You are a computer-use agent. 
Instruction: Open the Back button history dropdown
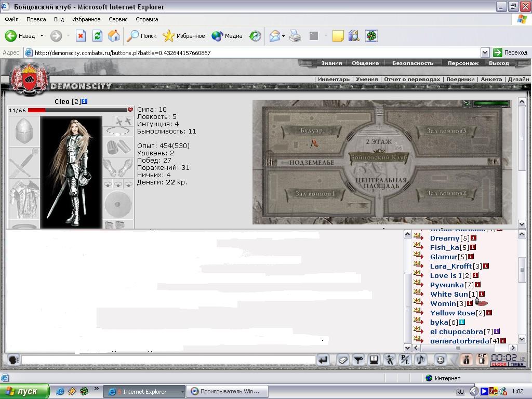[42, 36]
